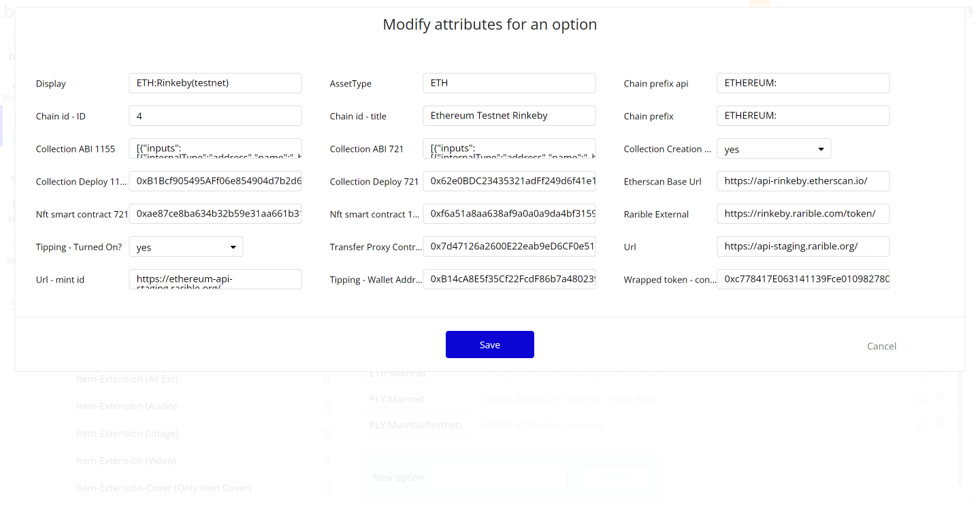Click the delete icon beside Item-Extension (Image)
Screen dimensions: 980x512
(x=327, y=433)
